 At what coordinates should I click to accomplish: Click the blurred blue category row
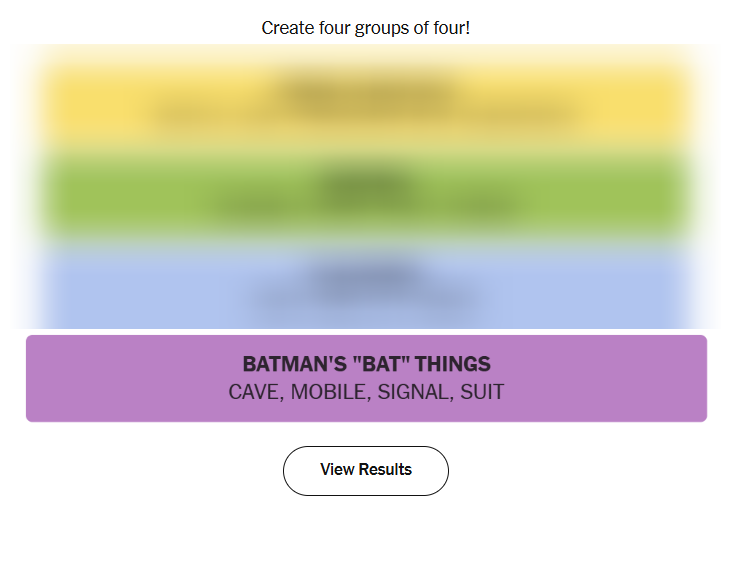(366, 285)
